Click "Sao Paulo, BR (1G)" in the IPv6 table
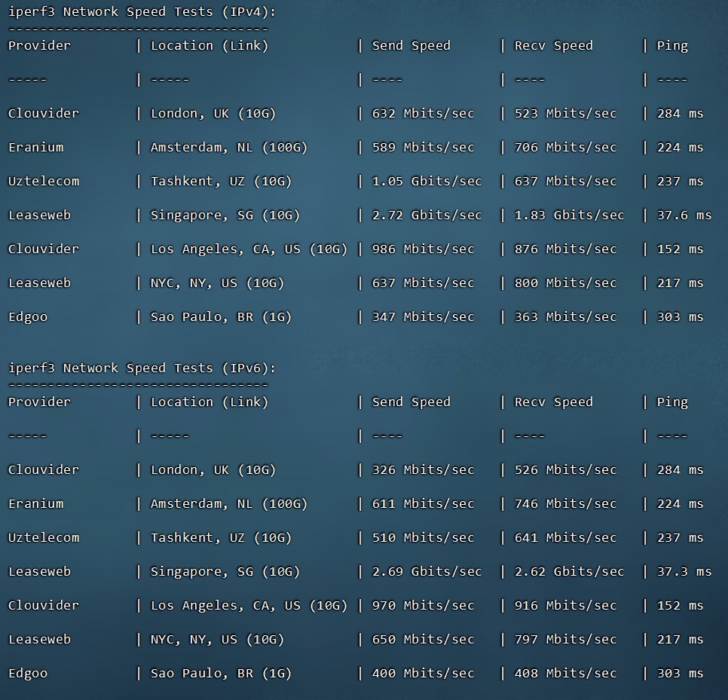This screenshot has height=700, width=728. [x=221, y=674]
